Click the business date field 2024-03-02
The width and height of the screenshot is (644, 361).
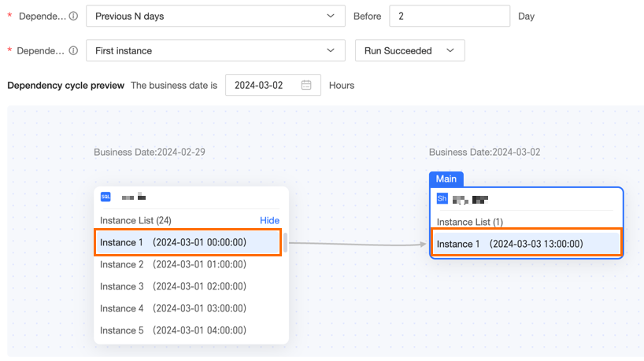pos(272,85)
